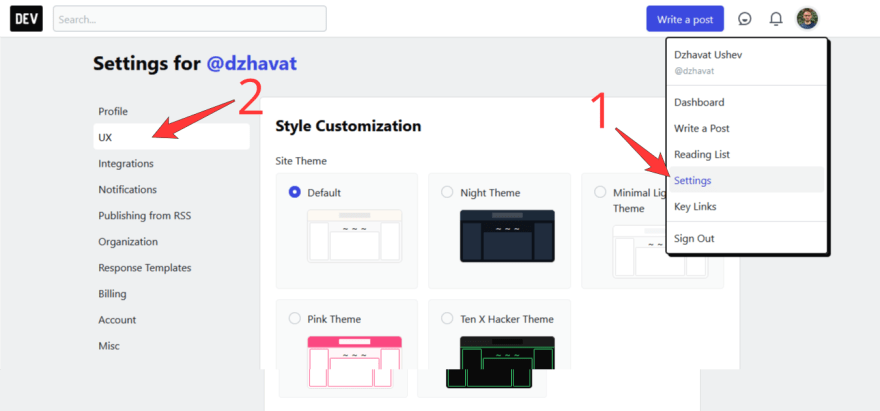
Task: Choose Sign Out in user menu
Action: (746, 239)
